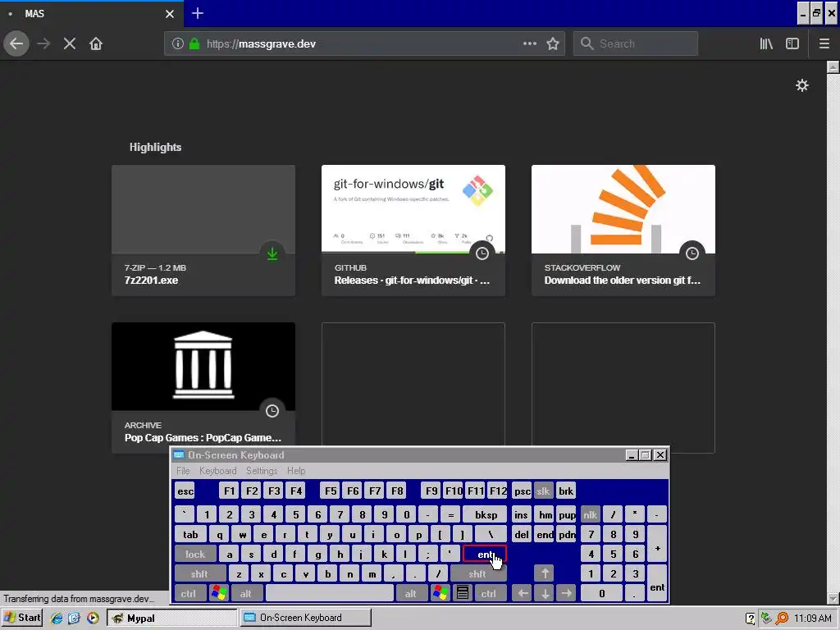Toggle the lock (caps lock) key
The height and width of the screenshot is (630, 840).
coord(195,554)
